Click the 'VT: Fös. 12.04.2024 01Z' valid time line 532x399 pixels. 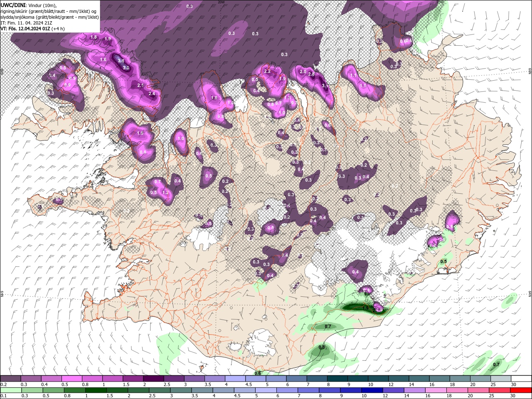(26, 29)
